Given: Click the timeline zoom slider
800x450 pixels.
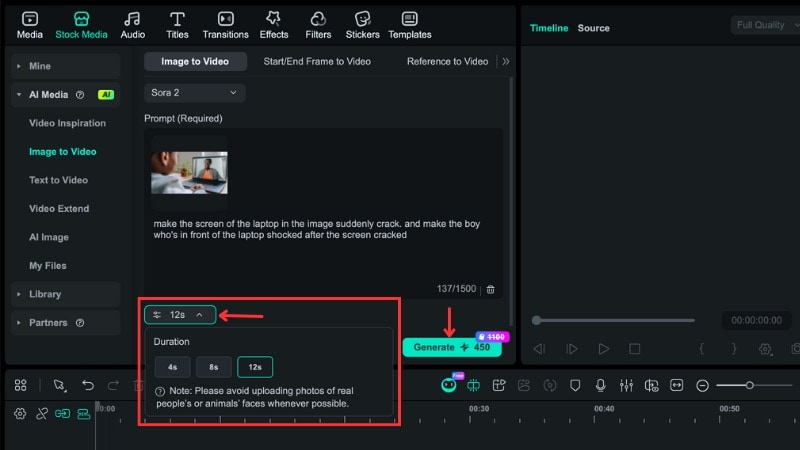Looking at the screenshot, I should [x=754, y=385].
